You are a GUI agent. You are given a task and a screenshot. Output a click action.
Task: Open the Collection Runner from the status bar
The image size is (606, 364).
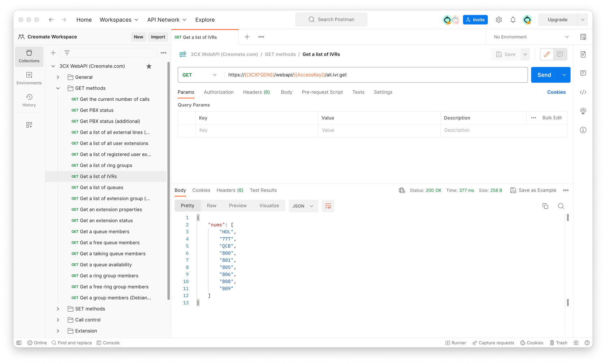click(456, 343)
